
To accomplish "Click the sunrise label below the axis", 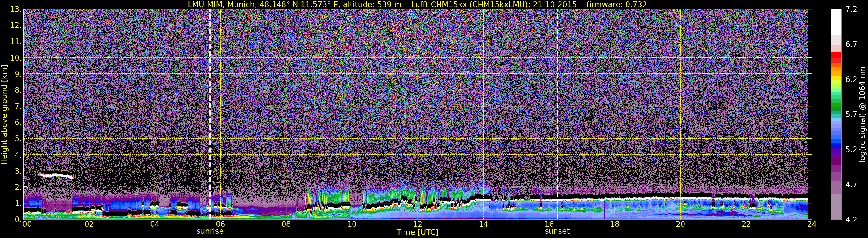I will click(x=210, y=231).
